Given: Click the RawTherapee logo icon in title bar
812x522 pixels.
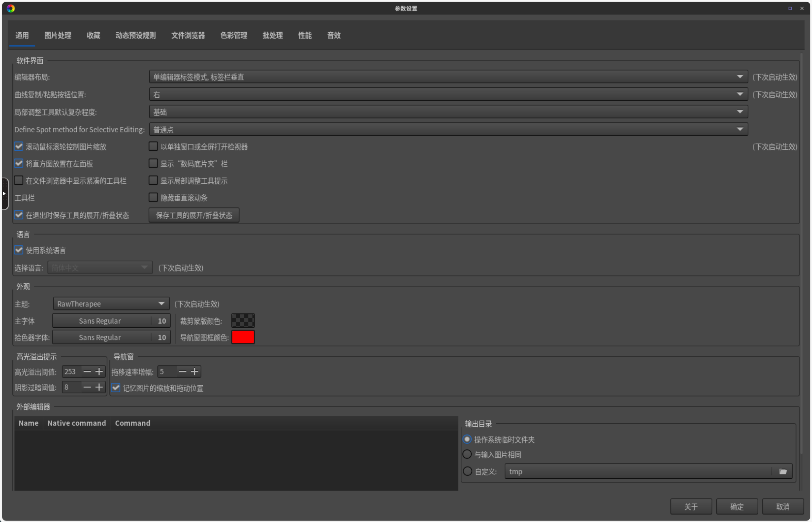Looking at the screenshot, I should tap(11, 8).
